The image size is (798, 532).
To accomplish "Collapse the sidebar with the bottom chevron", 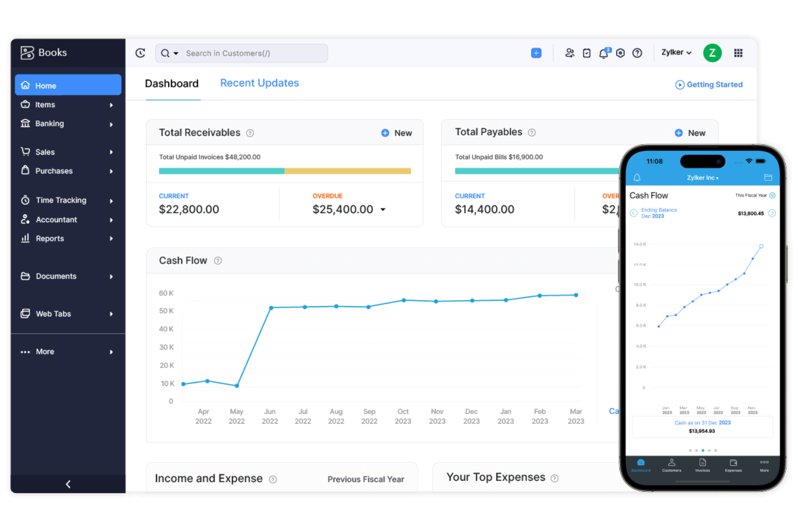I will pyautogui.click(x=68, y=484).
